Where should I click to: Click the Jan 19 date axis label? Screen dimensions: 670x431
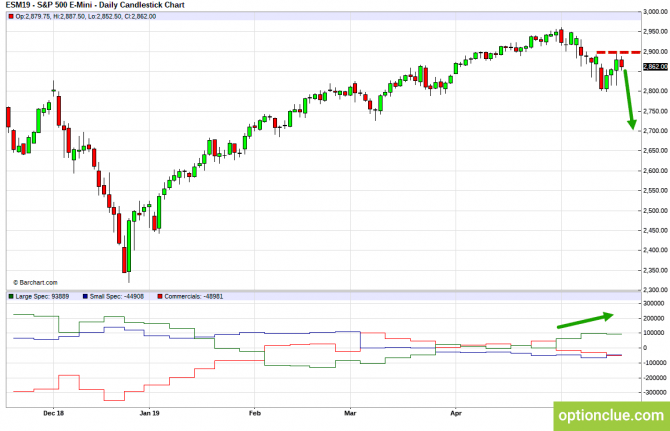coord(150,413)
